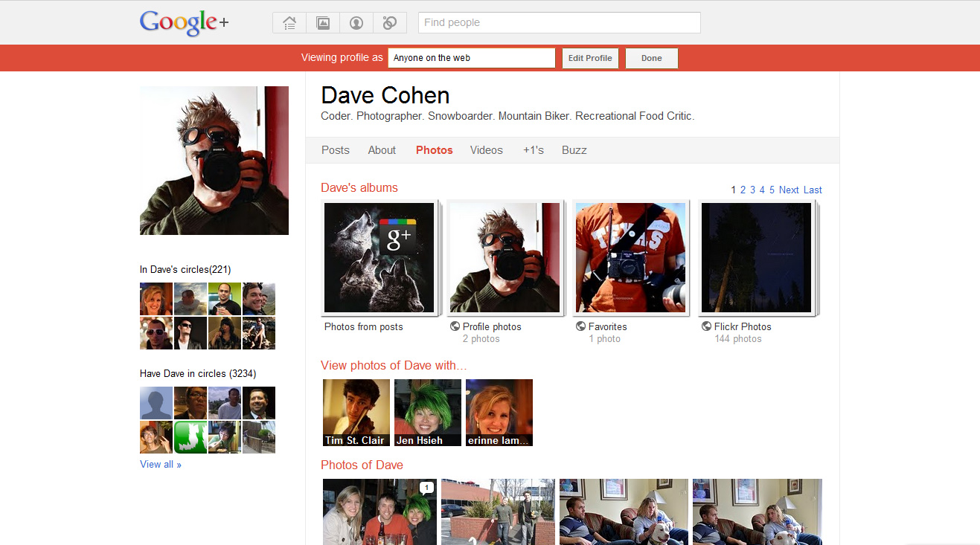Open the Photos from posts album
The image size is (980, 545).
pos(379,258)
